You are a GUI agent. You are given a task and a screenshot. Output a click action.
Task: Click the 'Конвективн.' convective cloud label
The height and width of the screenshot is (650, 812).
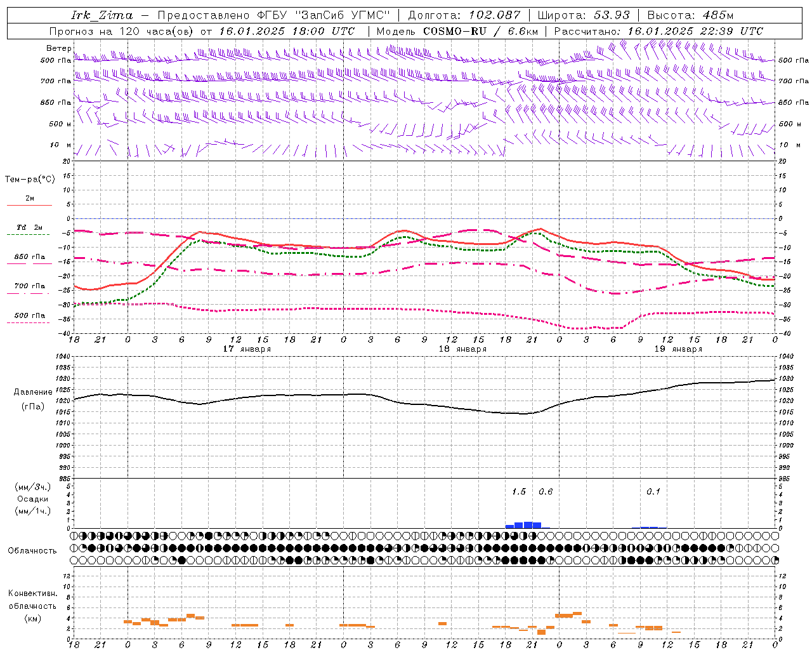(x=33, y=594)
